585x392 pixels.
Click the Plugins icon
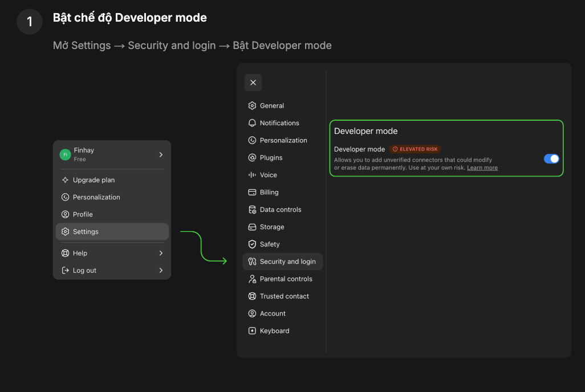click(252, 158)
